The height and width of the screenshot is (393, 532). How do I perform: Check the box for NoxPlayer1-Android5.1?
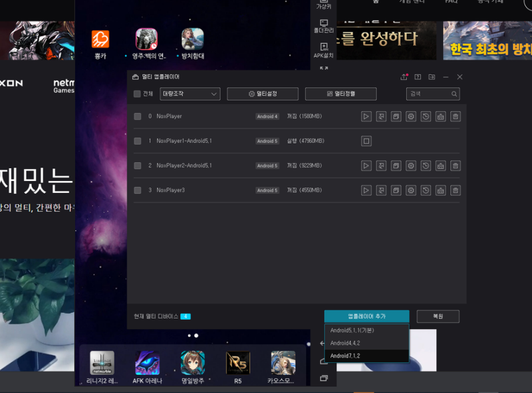(138, 141)
